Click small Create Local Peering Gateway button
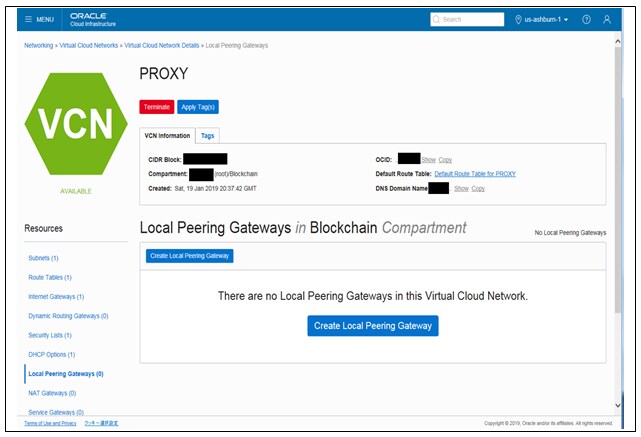Screen dimensions: 641x437 click(x=190, y=256)
